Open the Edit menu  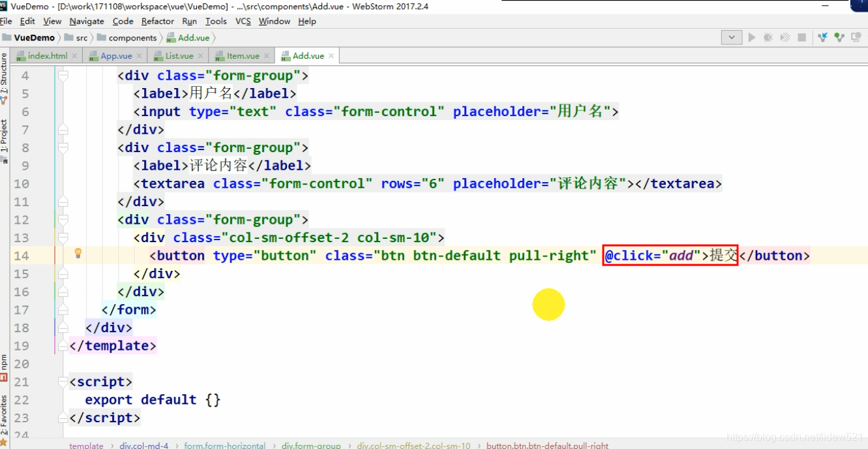click(27, 22)
